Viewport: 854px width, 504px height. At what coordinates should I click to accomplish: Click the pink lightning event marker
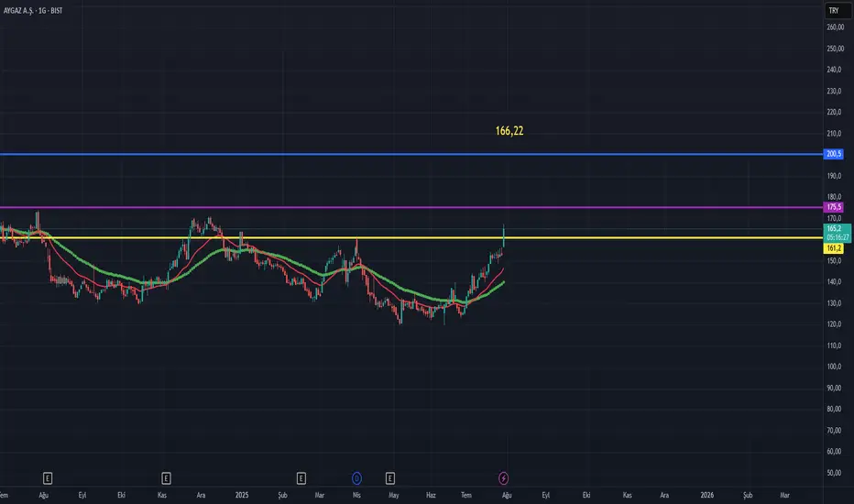[x=503, y=478]
